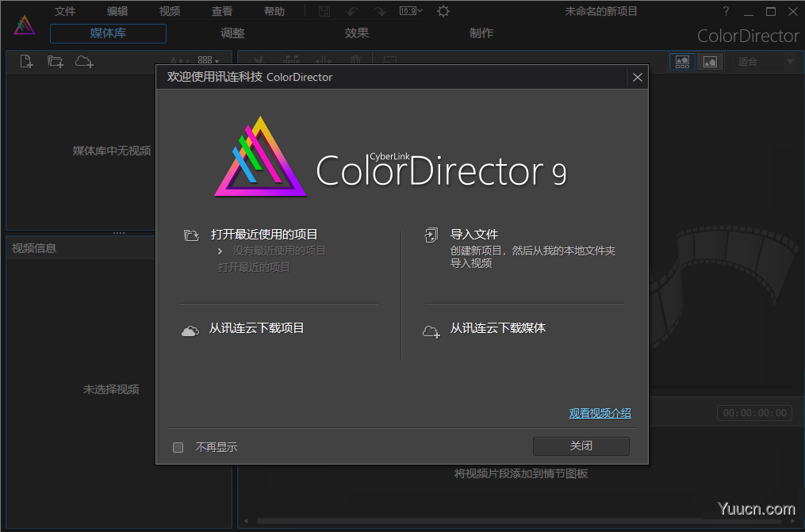Click the open recent project folder icon
The height and width of the screenshot is (532, 805).
click(x=191, y=235)
